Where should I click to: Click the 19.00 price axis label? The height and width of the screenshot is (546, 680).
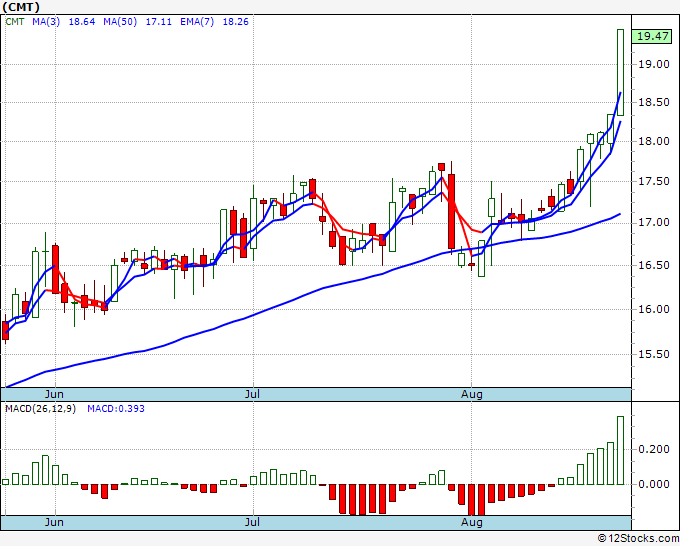pos(654,64)
